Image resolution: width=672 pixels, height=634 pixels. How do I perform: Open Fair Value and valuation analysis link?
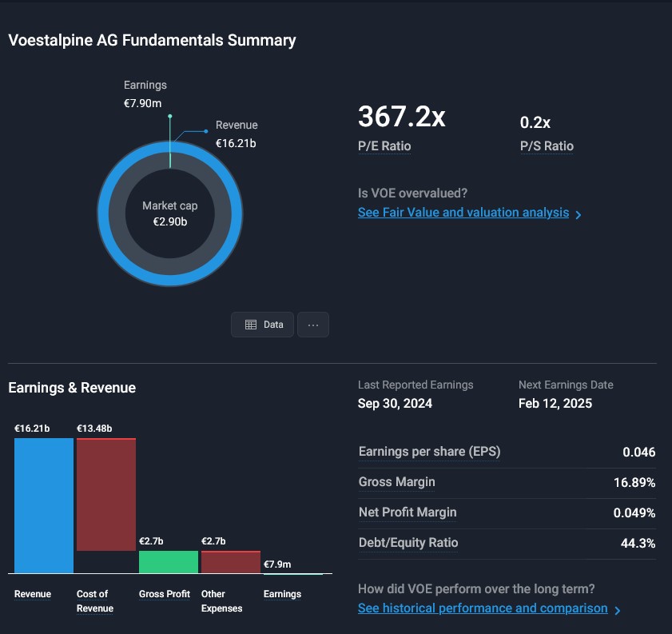coord(463,213)
